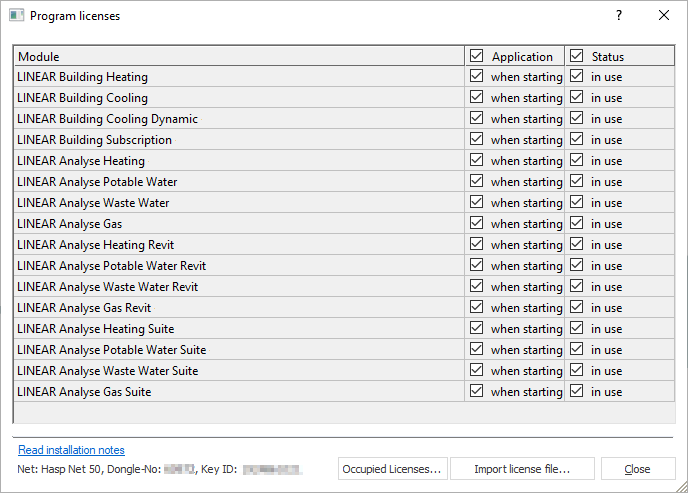Click the Import license file... button
This screenshot has height=493, width=688.
point(522,469)
